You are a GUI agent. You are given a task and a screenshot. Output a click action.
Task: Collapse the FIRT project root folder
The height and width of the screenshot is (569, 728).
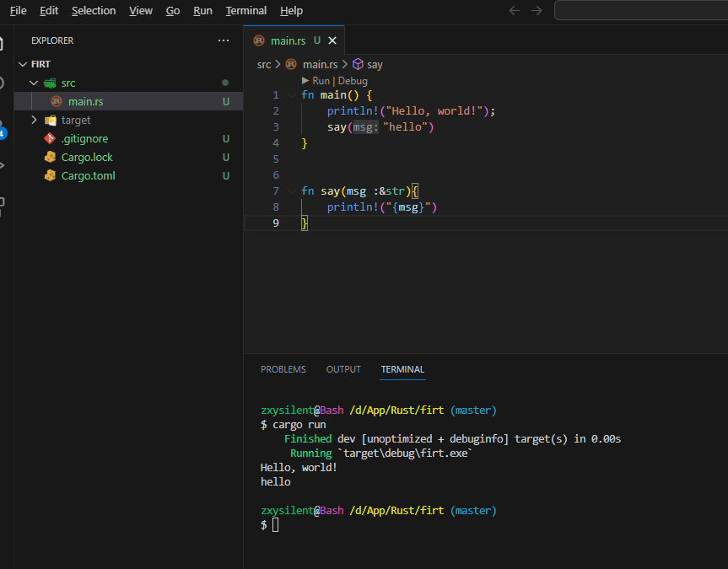tap(22, 64)
